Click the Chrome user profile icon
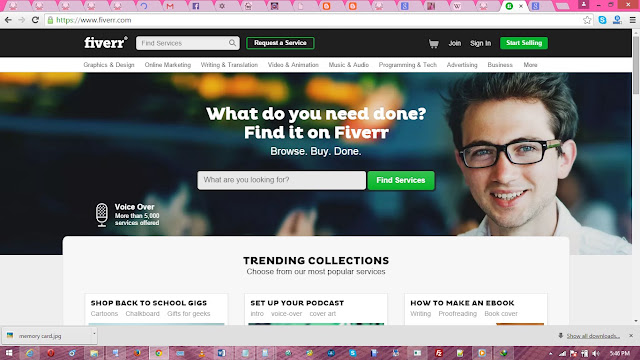The height and width of the screenshot is (360, 640). 584,4
